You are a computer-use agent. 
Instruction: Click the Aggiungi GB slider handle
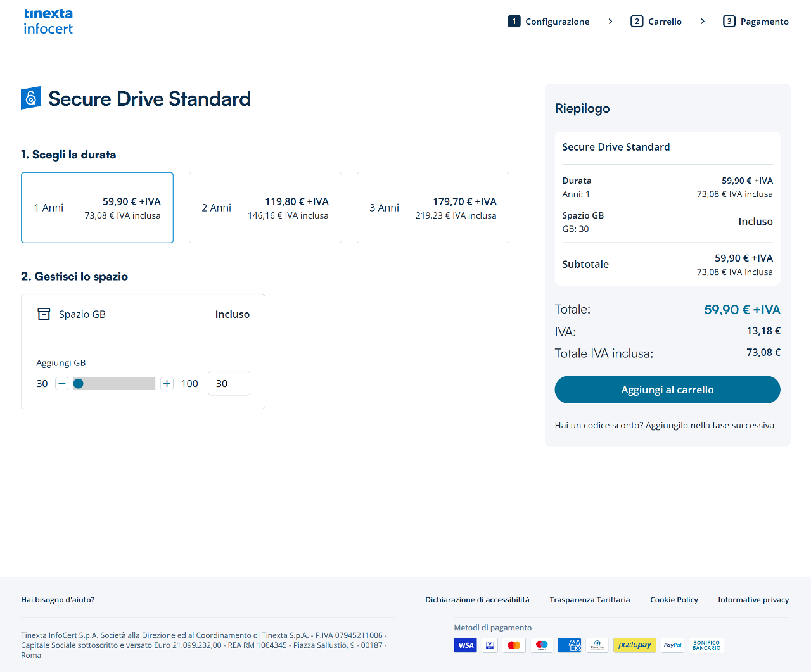[x=79, y=383]
